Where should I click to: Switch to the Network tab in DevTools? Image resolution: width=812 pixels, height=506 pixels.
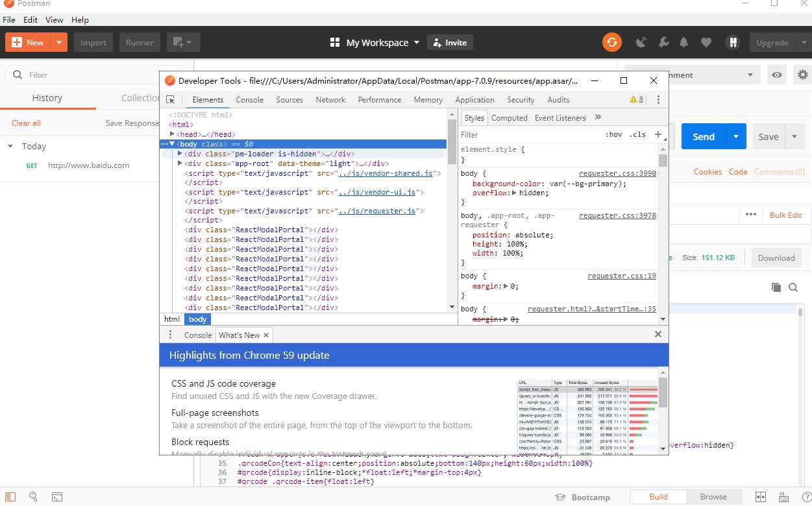330,100
